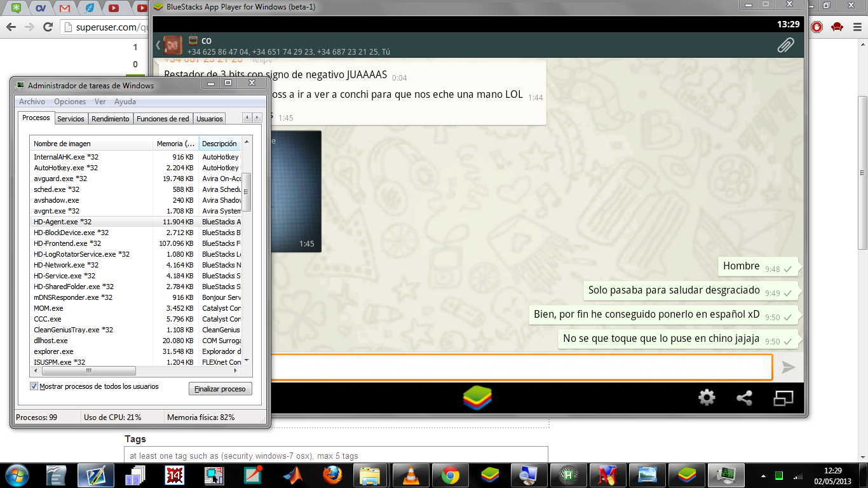Select the Gmail browser tab
Image resolution: width=868 pixels, height=488 pixels.
[64, 8]
